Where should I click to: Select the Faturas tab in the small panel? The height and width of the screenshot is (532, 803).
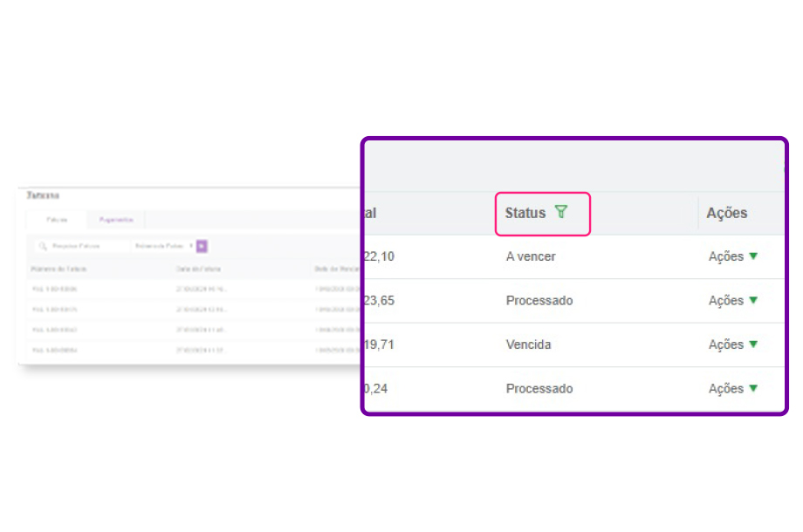[57, 220]
